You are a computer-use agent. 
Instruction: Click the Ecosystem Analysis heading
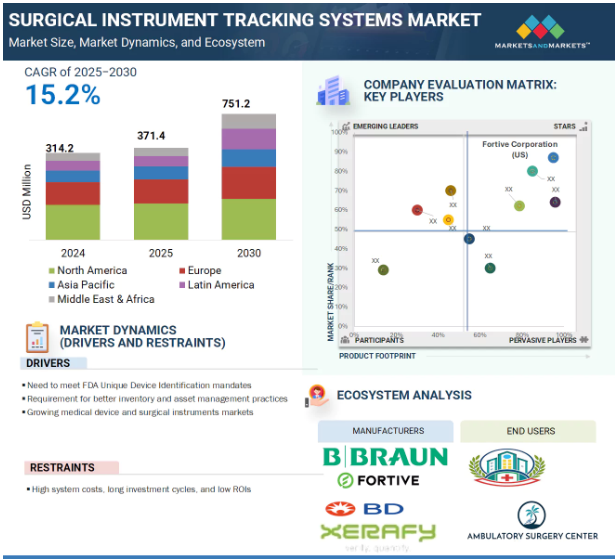(404, 395)
